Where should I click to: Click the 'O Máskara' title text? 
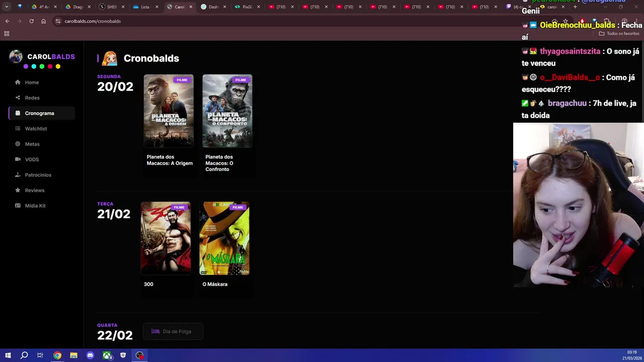(x=215, y=284)
